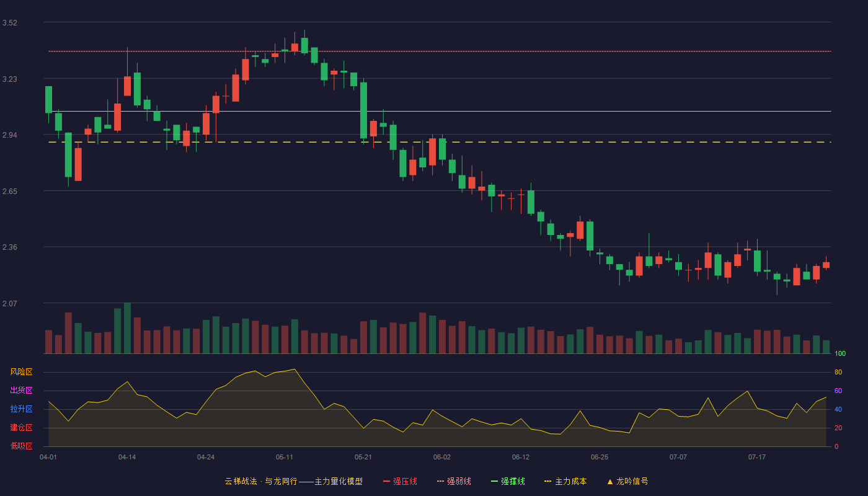Toggle the 主力成本 legend entry

[x=565, y=481]
